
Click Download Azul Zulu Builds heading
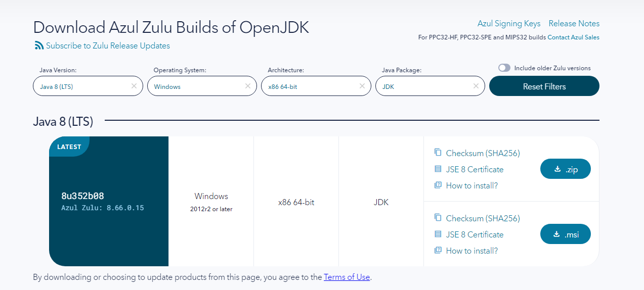point(171,27)
